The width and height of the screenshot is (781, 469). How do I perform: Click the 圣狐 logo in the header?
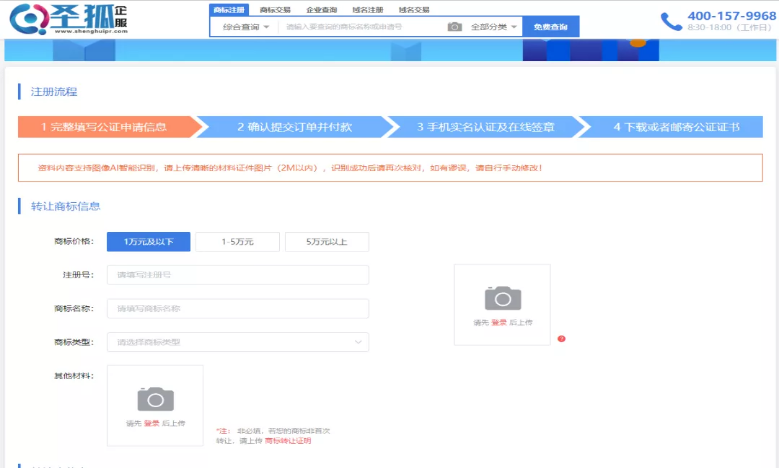[x=70, y=19]
